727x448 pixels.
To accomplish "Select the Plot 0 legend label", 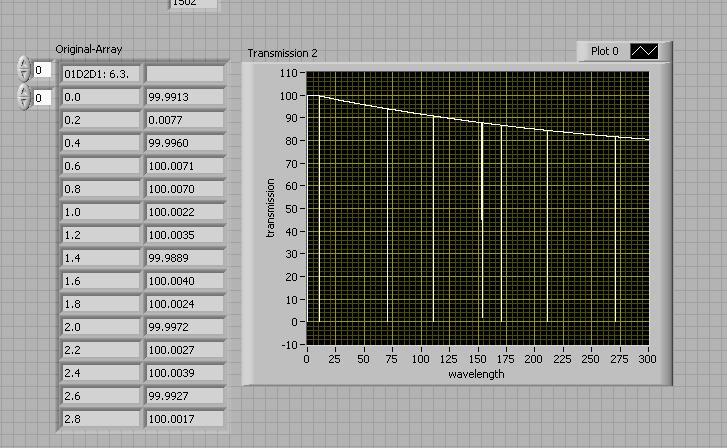I will (605, 51).
